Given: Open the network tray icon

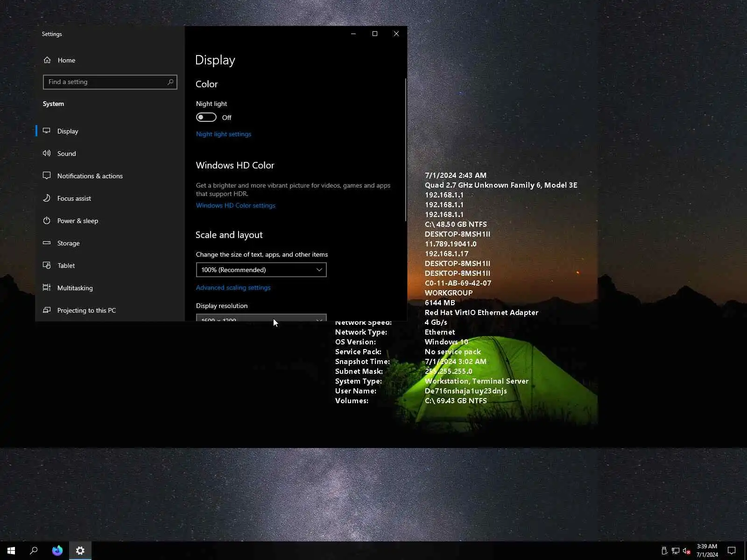Looking at the screenshot, I should tap(676, 551).
